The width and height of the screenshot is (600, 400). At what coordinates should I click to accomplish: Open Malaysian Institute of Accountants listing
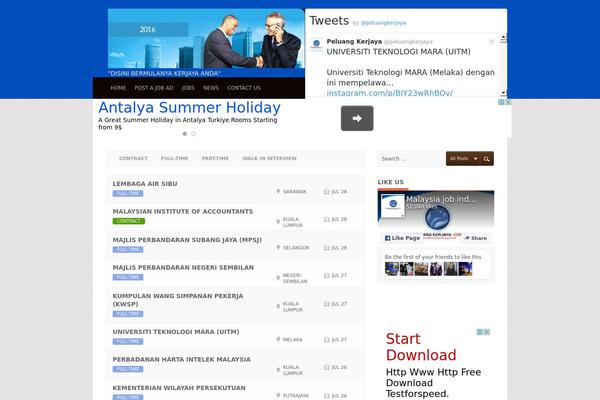(x=183, y=211)
